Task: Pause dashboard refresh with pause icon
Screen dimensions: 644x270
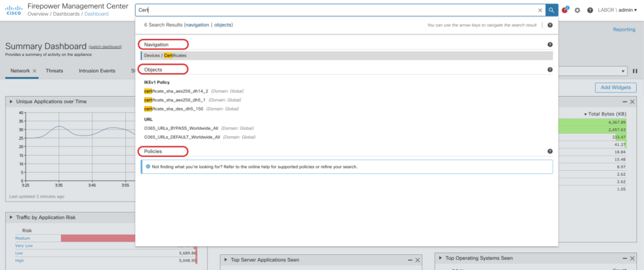Action: [635, 71]
